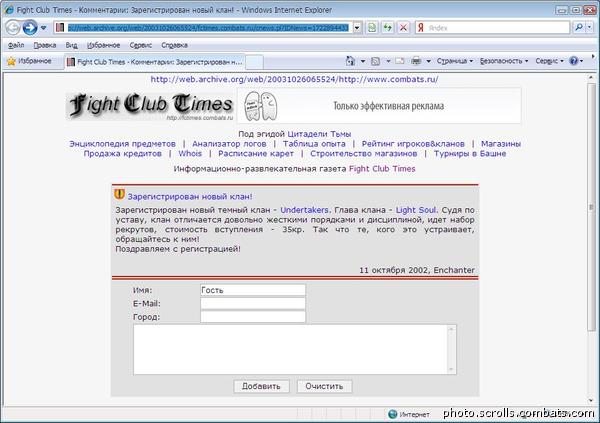Image resolution: width=600 pixels, height=423 pixels.
Task: Select the Fight Club Times tab
Action: tap(154, 62)
